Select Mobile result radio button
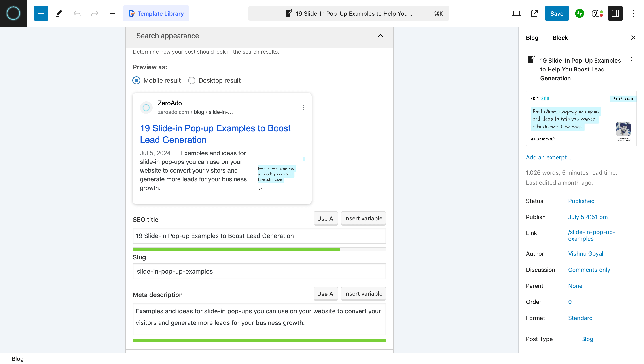The width and height of the screenshot is (644, 364). point(136,80)
